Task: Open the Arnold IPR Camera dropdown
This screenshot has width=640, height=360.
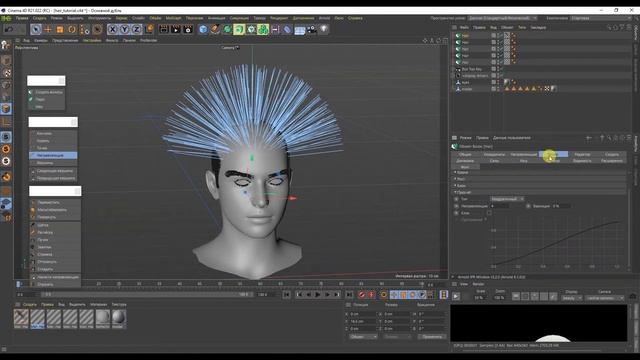Action: tap(604, 298)
